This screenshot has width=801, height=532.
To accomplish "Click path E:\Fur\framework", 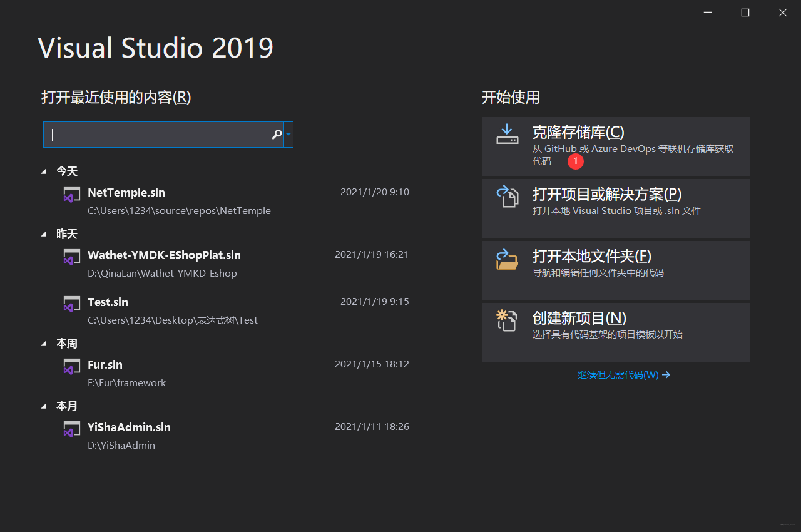I will 126,383.
